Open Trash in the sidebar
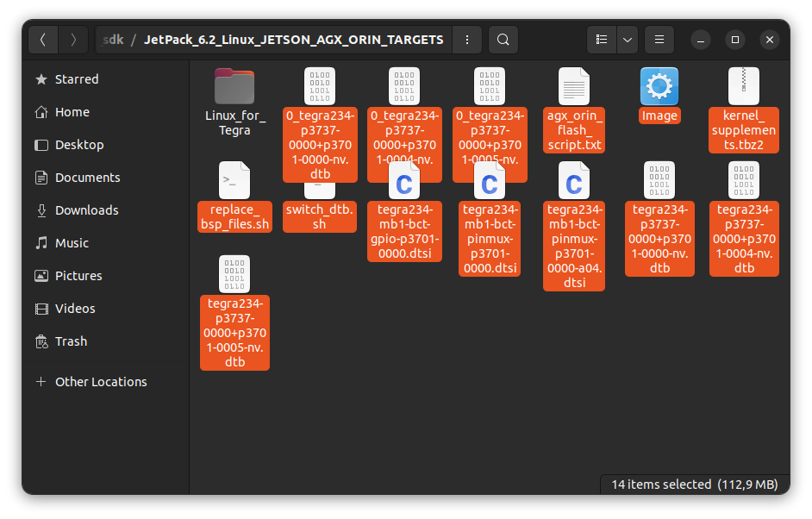Image resolution: width=812 pixels, height=519 pixels. (106, 341)
